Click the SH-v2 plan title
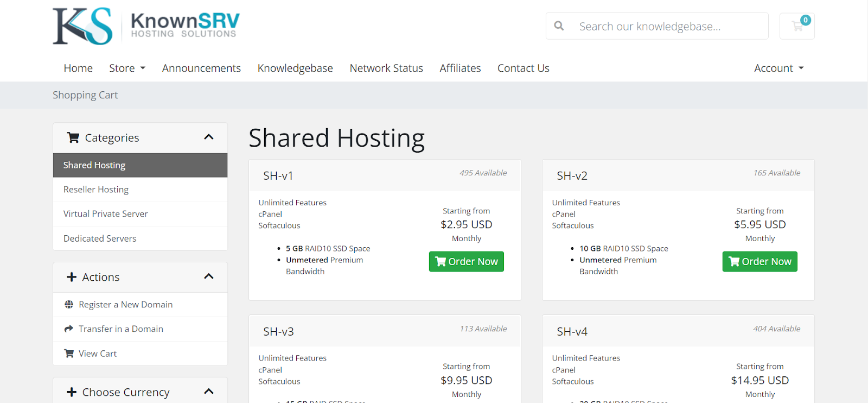Image resolution: width=868 pixels, height=403 pixels. [x=572, y=175]
